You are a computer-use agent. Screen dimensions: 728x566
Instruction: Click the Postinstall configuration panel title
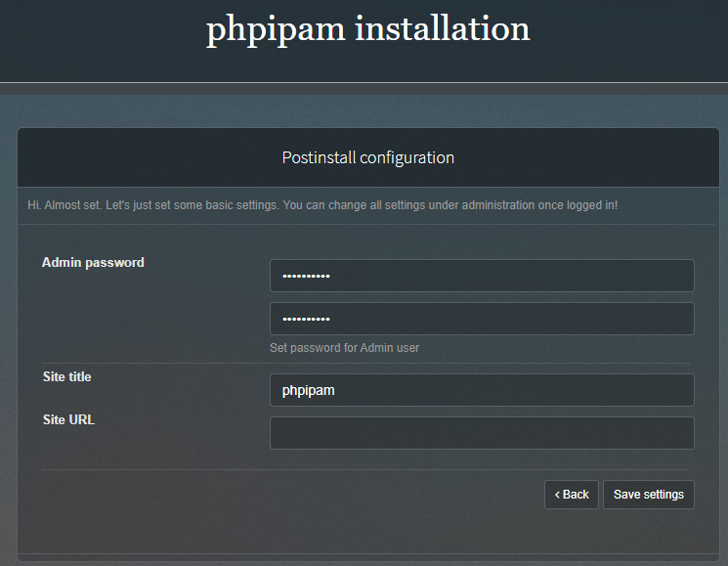(x=367, y=157)
